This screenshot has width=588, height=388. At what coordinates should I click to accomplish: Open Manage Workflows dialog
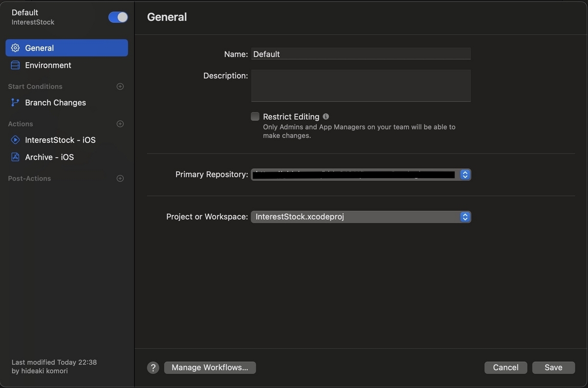pyautogui.click(x=210, y=367)
